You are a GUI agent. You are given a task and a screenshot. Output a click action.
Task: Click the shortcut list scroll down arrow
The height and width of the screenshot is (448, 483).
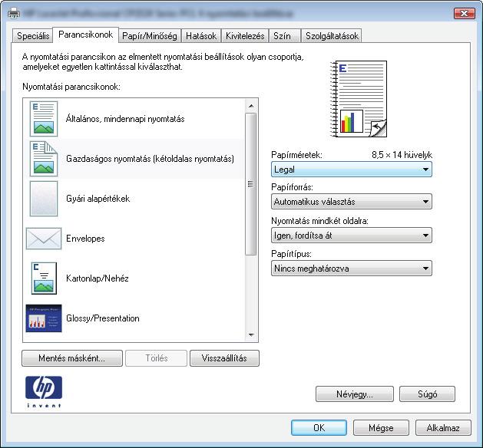point(251,334)
